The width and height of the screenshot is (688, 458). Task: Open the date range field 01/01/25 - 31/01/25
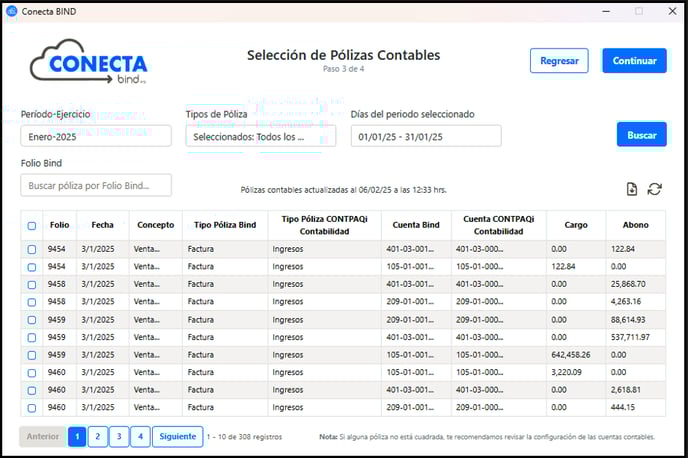pyautogui.click(x=426, y=136)
